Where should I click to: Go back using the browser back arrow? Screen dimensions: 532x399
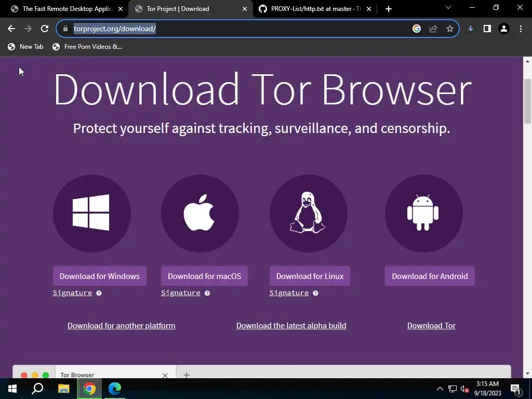click(11, 29)
